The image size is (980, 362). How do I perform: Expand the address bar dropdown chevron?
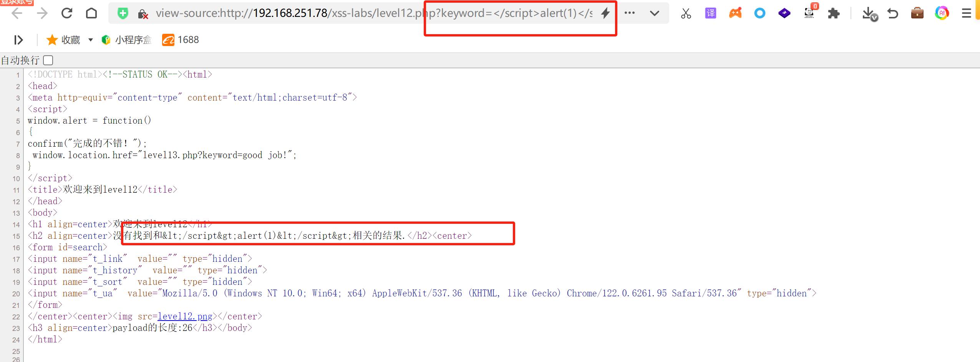coord(655,13)
